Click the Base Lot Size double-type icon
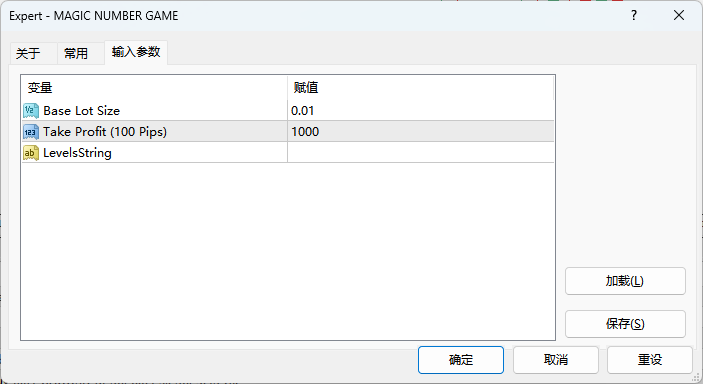 31,110
